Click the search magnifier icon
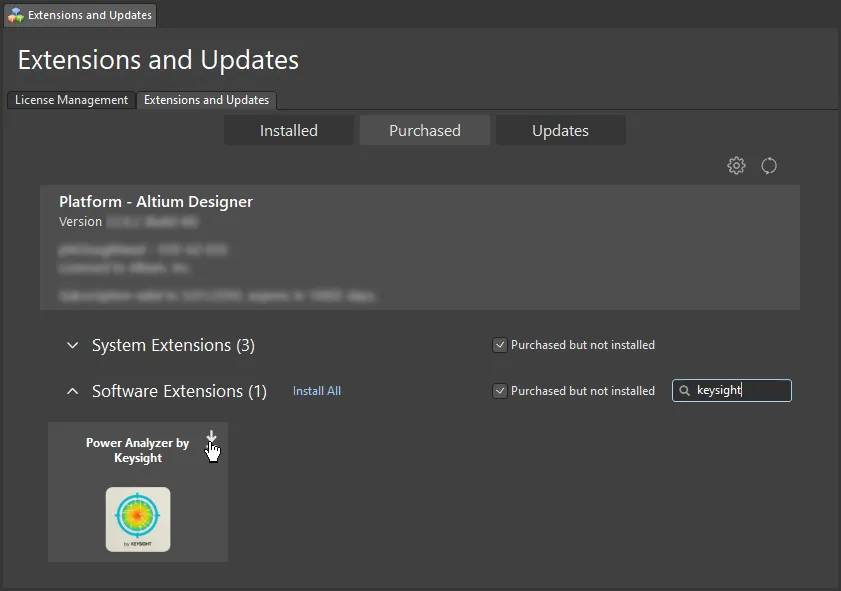 pos(684,390)
